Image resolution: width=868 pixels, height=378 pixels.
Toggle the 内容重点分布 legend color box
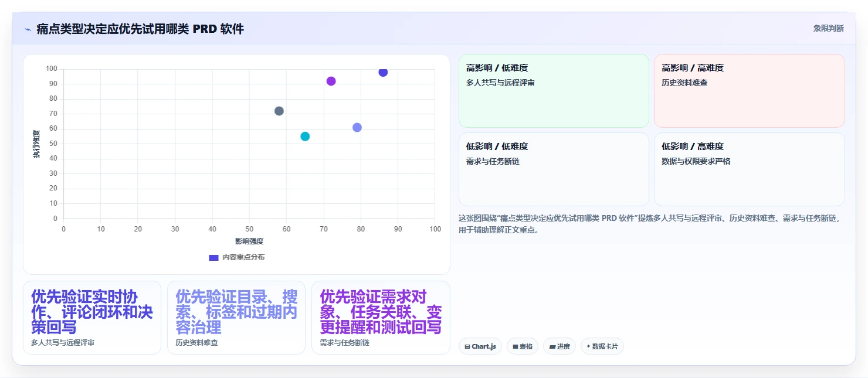(214, 257)
